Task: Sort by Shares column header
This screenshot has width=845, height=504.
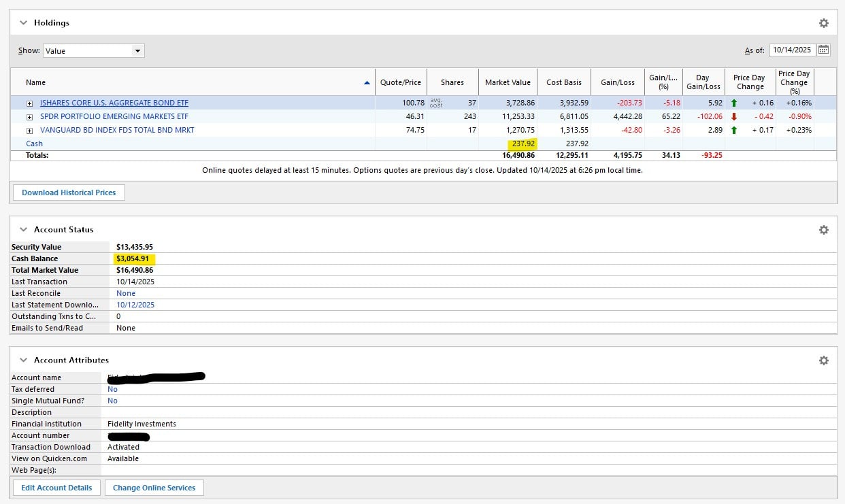Action: tap(452, 82)
